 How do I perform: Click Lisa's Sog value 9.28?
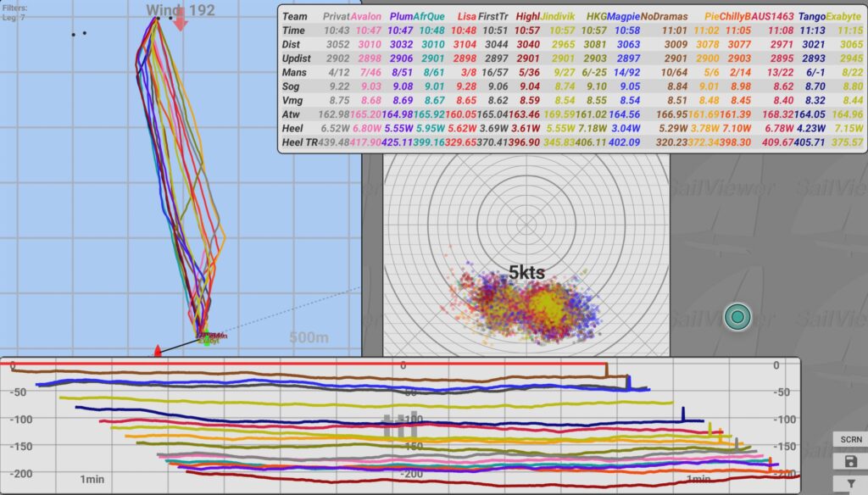466,86
